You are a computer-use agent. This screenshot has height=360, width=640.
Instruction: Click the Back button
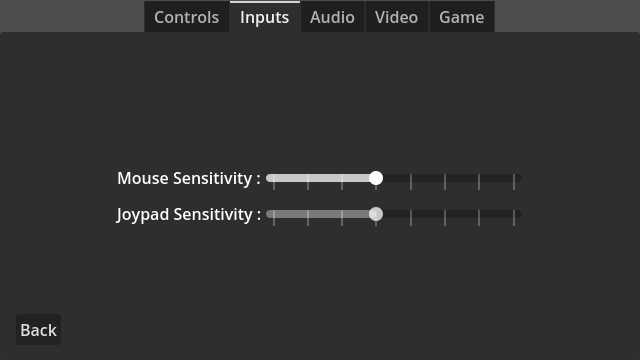pos(38,330)
